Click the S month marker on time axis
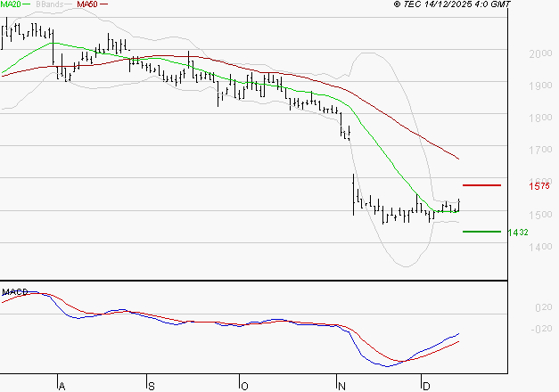 coord(152,387)
